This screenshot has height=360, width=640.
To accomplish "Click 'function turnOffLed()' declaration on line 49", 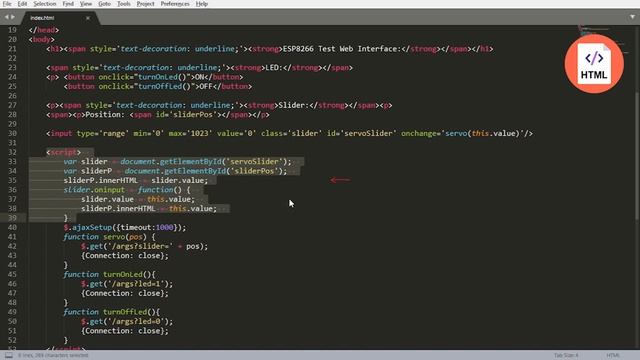I will pos(110,312).
